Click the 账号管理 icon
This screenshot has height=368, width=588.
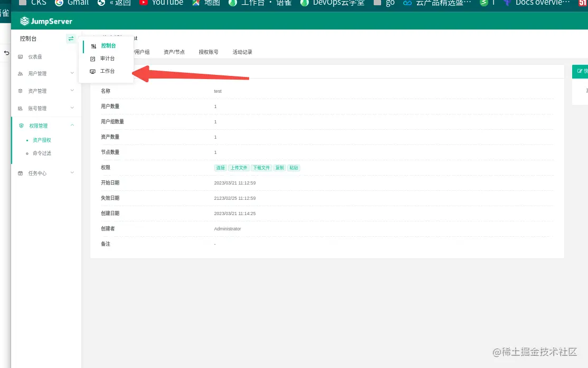[20, 108]
